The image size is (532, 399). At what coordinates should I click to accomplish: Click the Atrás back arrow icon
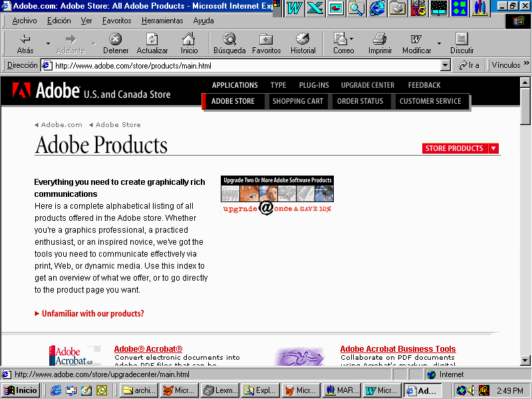25,40
